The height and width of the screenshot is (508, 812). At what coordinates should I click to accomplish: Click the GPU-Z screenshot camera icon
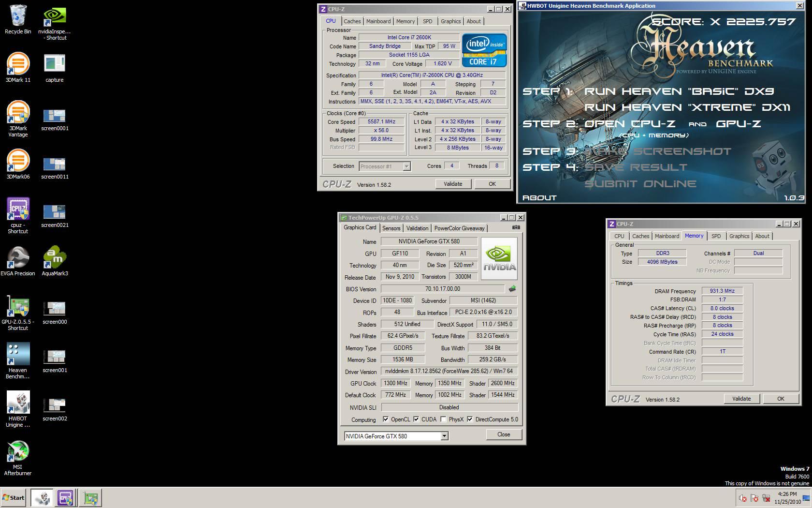(x=516, y=227)
